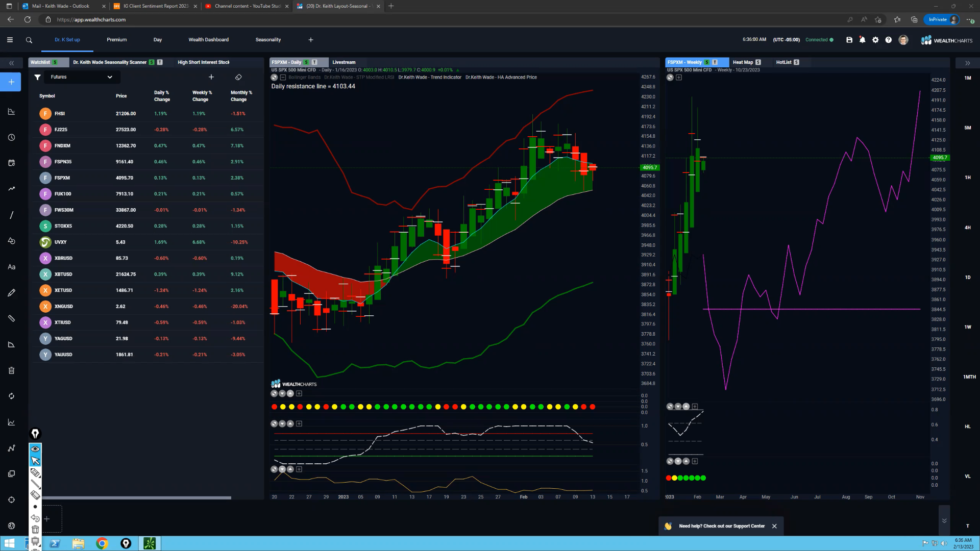
Task: Collapse the left panel double chevron
Action: click(x=11, y=63)
